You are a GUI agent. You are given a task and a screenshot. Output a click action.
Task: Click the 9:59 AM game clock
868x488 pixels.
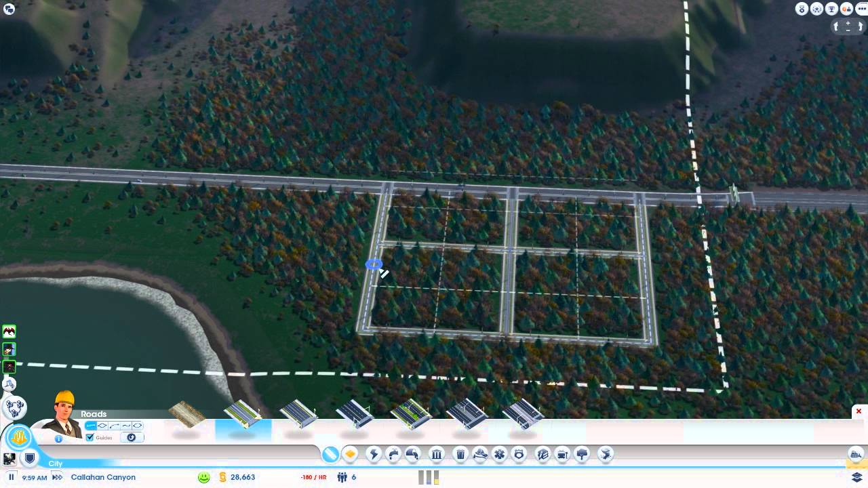35,478
